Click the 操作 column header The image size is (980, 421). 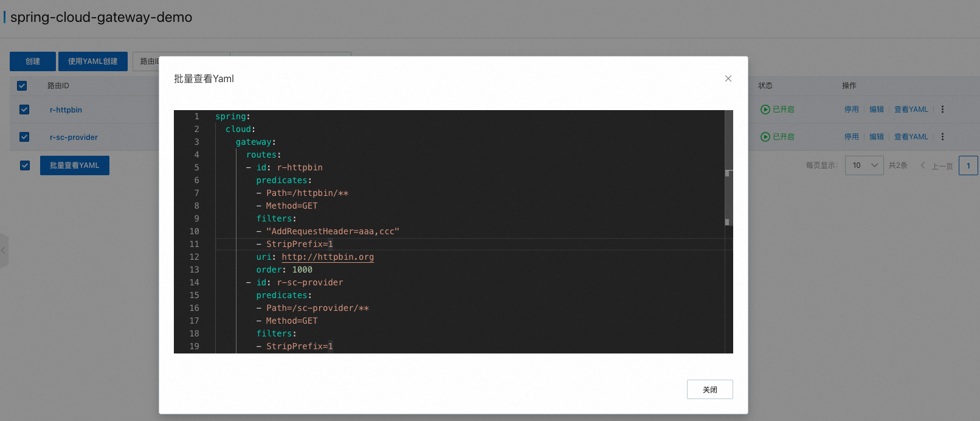coord(849,86)
